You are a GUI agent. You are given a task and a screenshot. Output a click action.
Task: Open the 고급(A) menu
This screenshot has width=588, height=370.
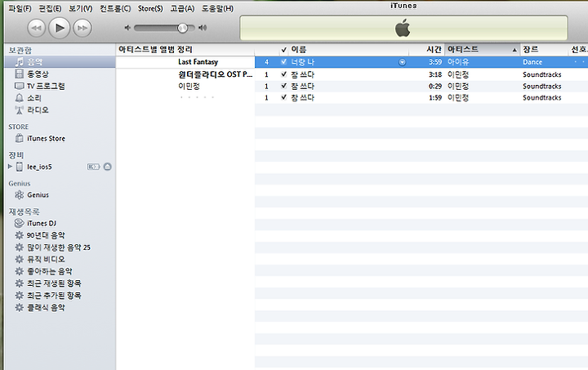[x=182, y=8]
